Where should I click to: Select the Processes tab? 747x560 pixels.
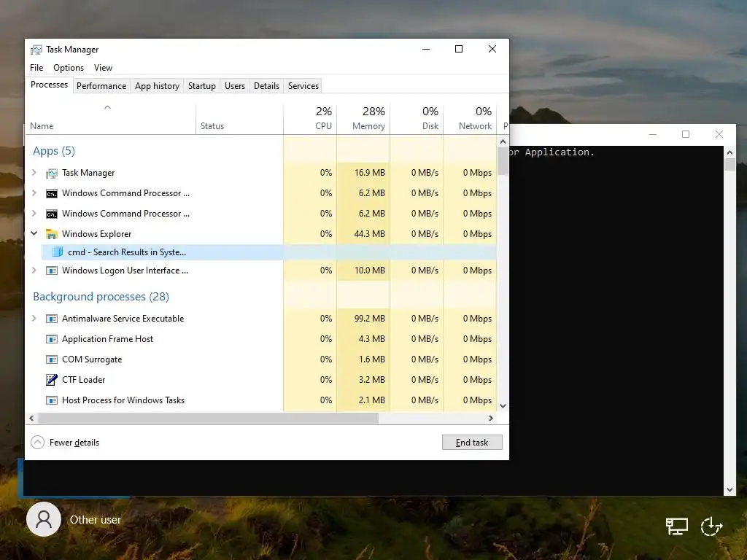[x=49, y=85]
